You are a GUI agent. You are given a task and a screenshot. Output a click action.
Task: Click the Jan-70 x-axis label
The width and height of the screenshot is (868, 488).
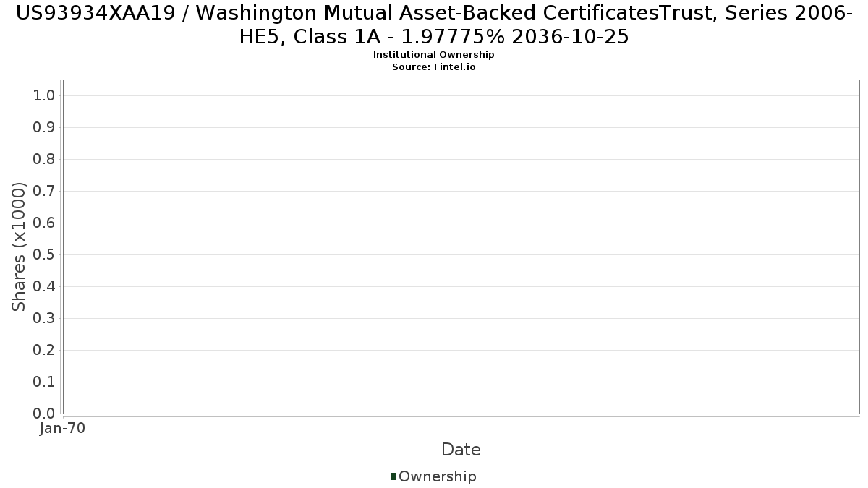coord(63,428)
